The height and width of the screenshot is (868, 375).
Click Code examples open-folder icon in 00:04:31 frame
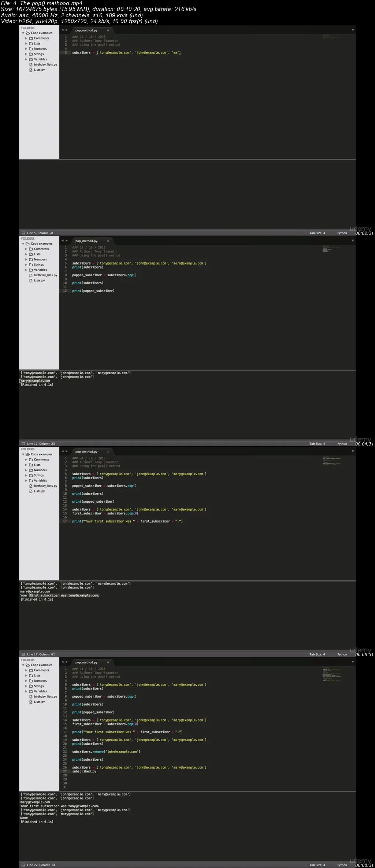(28, 244)
